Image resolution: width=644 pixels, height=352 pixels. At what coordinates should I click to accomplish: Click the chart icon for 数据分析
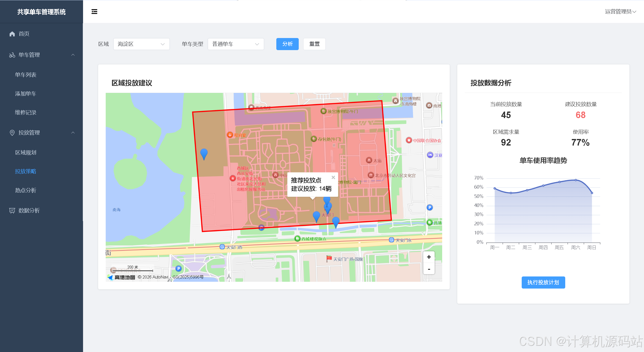pyautogui.click(x=12, y=210)
